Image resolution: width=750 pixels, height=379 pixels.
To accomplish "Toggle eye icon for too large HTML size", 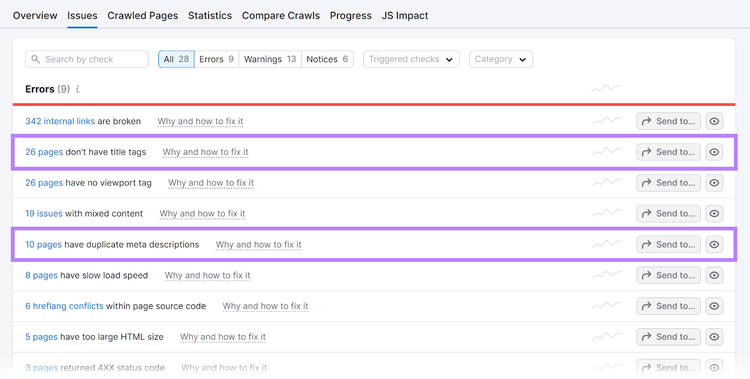I will (714, 337).
